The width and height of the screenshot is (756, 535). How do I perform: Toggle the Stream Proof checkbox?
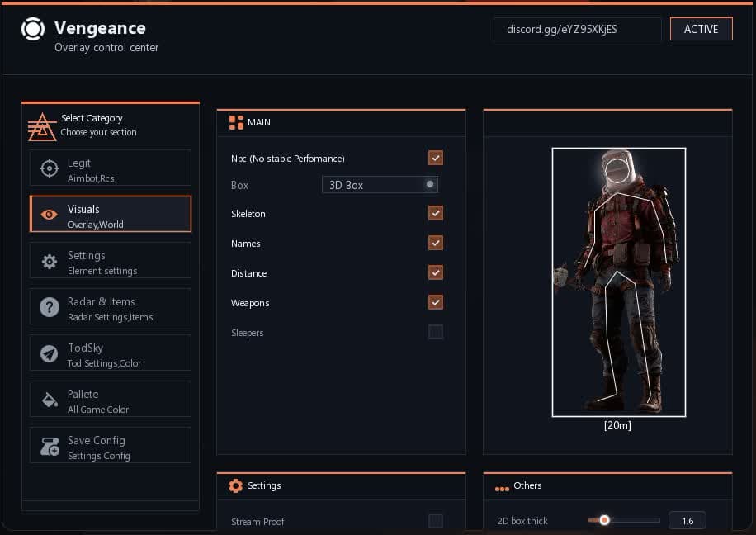[436, 521]
